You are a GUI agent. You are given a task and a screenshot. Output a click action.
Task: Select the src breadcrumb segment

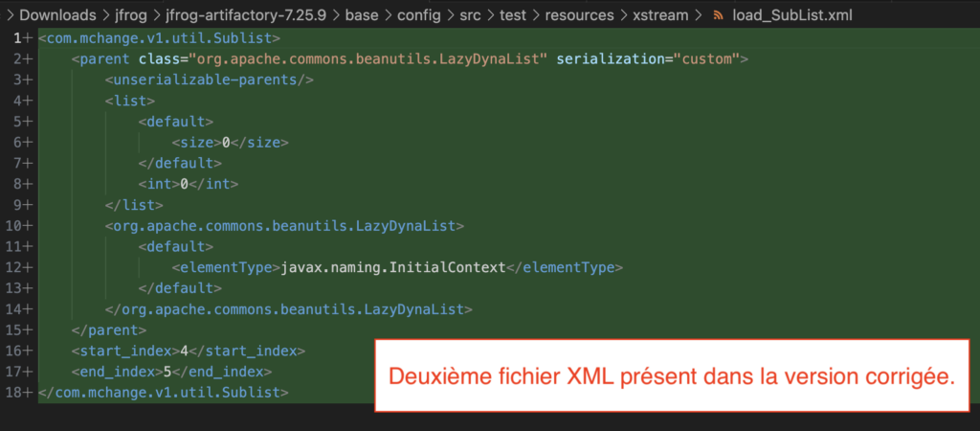[x=470, y=15]
